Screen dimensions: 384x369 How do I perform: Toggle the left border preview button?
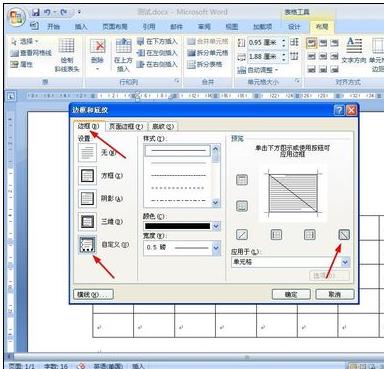pyautogui.click(x=276, y=235)
